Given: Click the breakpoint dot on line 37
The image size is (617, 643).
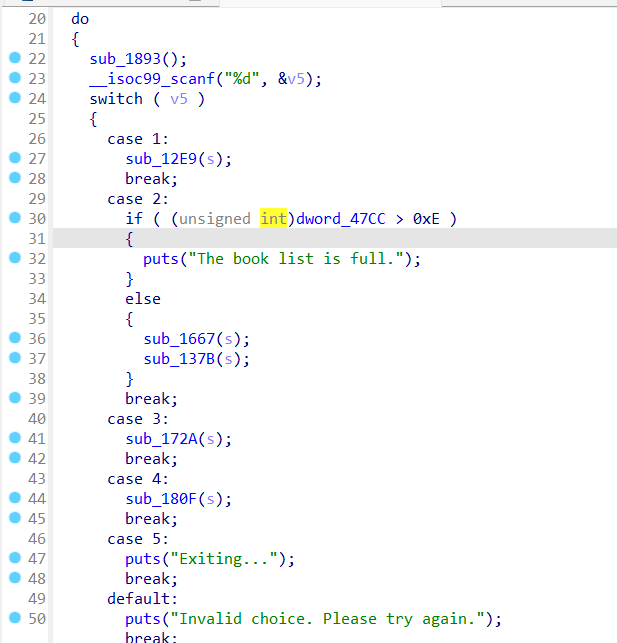Looking at the screenshot, I should [x=15, y=358].
